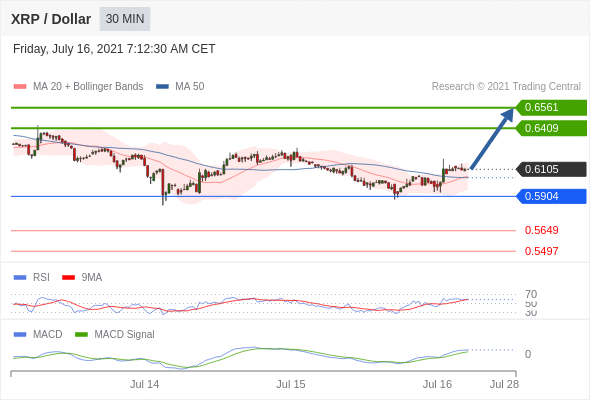Click the RSI blue legend swatch
This screenshot has height=400, width=590.
point(20,278)
